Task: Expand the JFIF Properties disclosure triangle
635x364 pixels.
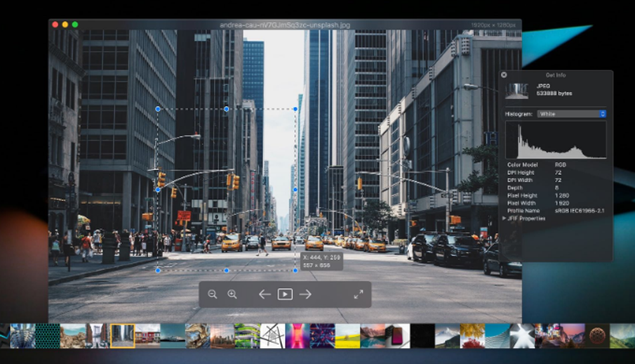Action: [x=504, y=218]
